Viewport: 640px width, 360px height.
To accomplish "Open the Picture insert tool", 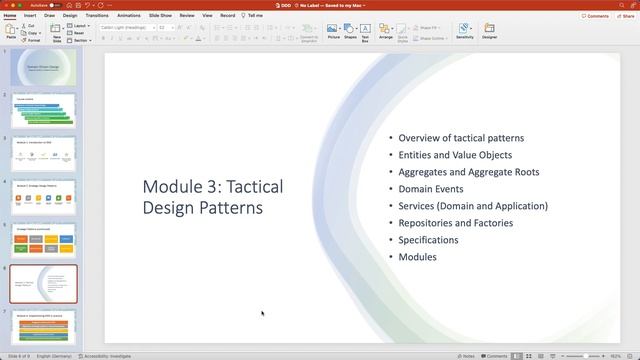I will coord(332,29).
